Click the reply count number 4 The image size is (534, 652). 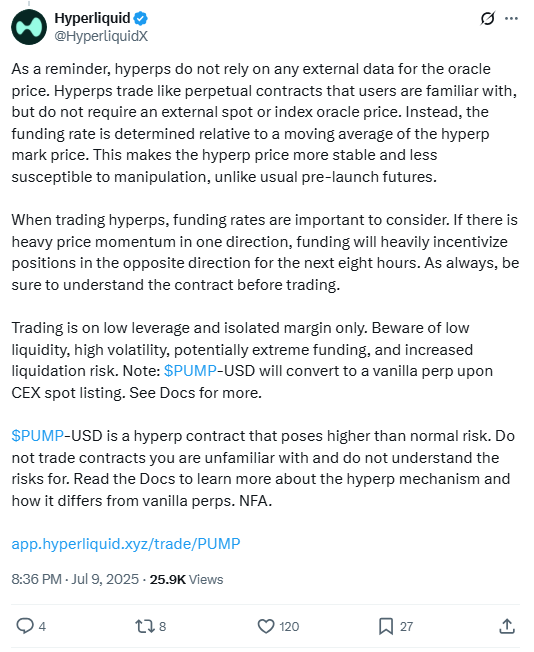point(42,627)
